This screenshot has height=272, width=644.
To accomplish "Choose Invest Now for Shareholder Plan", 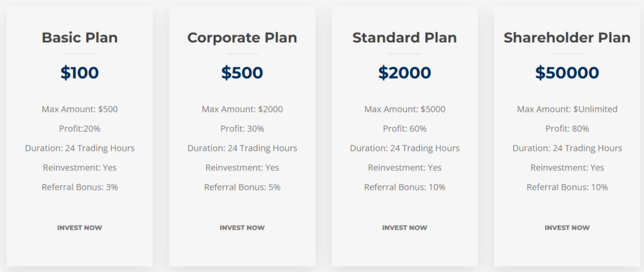I will click(x=567, y=227).
